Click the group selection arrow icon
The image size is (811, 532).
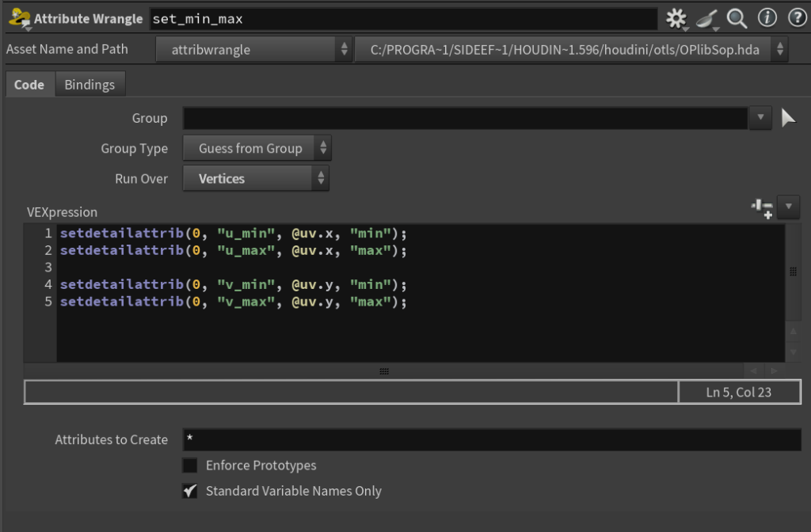tap(788, 119)
